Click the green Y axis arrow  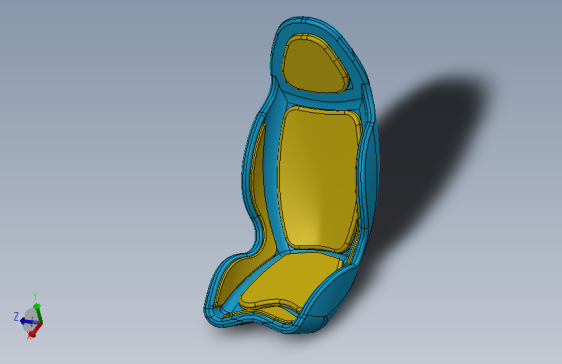[x=38, y=312]
